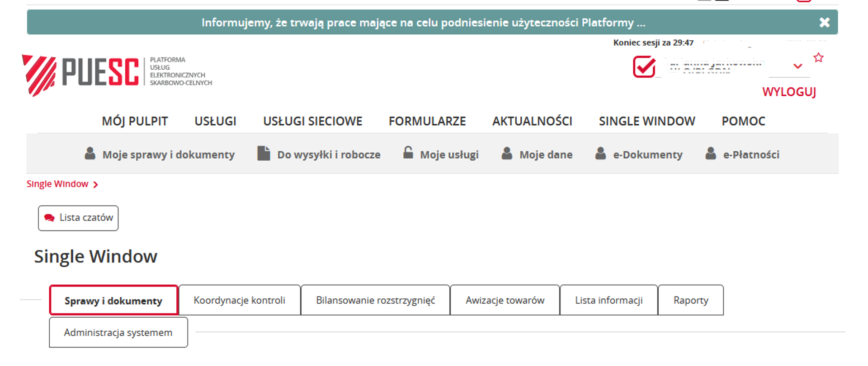
Task: Switch to the Koordynacje kontroli tab
Action: coord(239,300)
